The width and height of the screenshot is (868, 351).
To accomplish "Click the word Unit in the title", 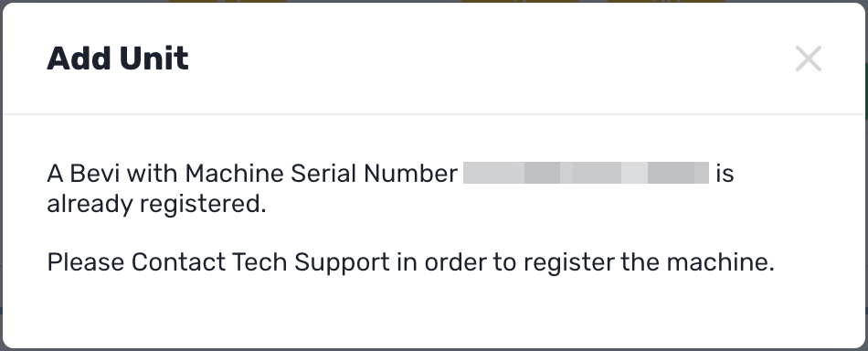I will (x=153, y=58).
